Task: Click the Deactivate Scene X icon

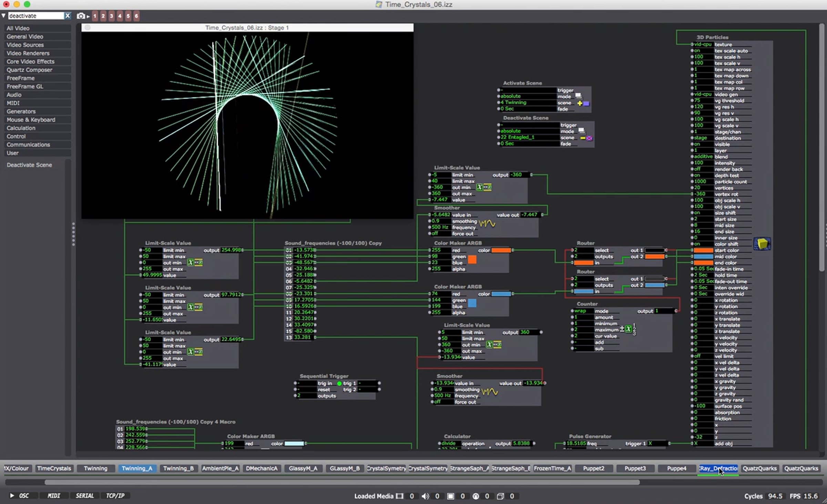Action: click(589, 138)
